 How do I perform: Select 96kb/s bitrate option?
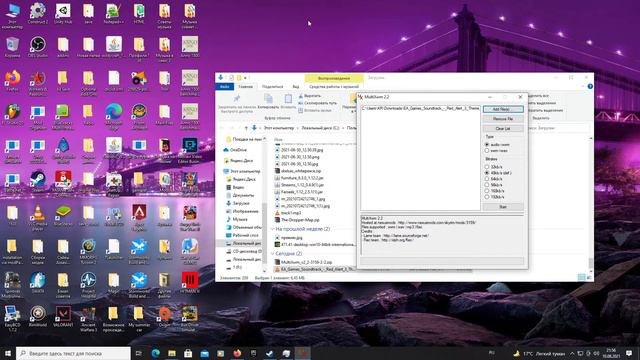[x=487, y=185]
